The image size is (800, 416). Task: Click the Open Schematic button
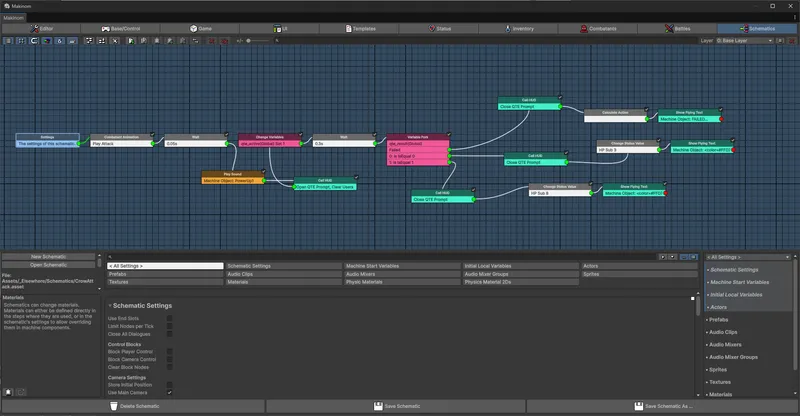(49, 265)
